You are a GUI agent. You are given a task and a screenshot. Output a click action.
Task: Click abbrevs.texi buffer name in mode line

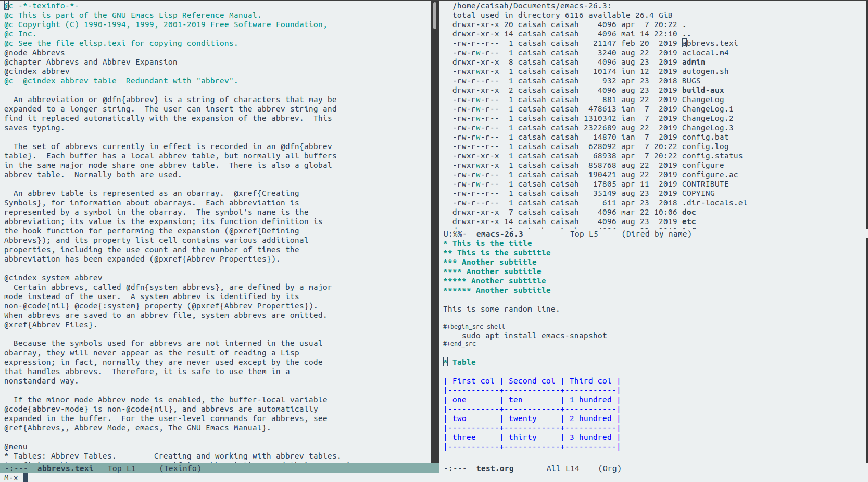point(65,468)
